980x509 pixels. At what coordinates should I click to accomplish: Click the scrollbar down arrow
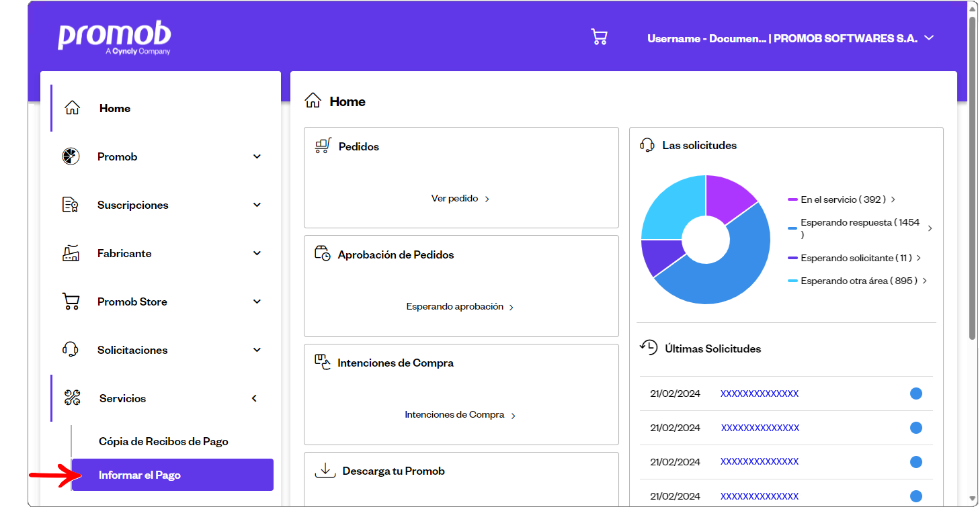[x=973, y=499]
